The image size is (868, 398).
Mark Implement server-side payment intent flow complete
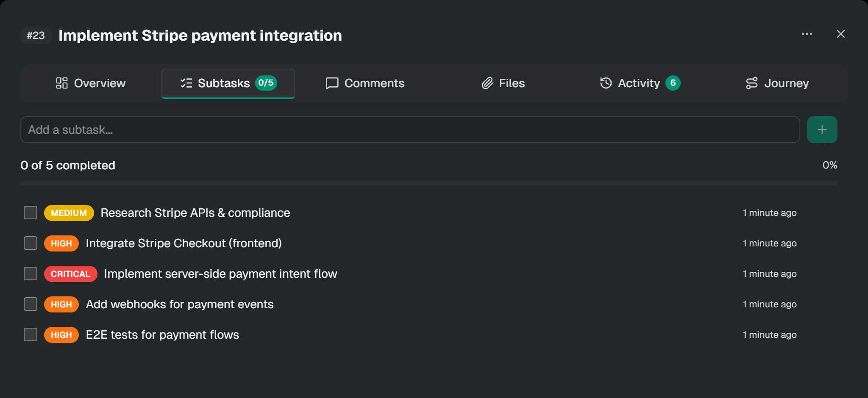[31, 274]
